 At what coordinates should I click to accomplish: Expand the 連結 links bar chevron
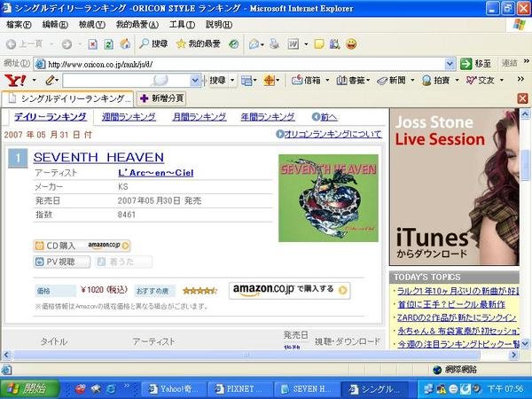click(x=526, y=61)
